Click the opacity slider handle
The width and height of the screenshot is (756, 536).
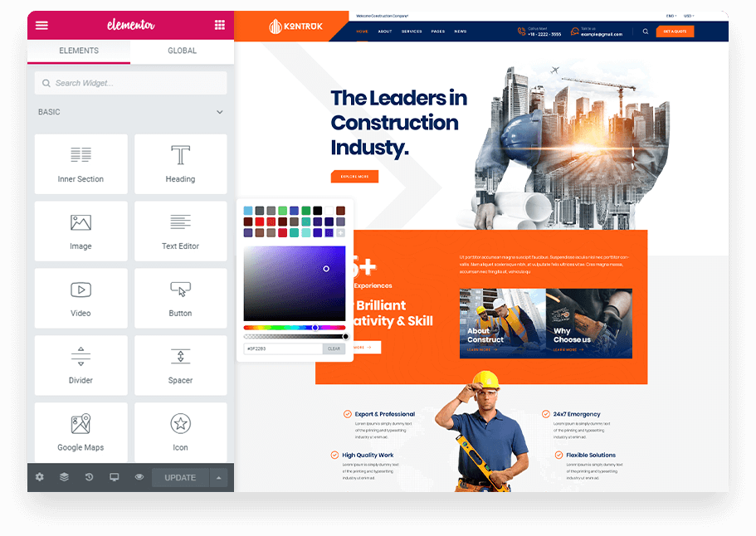pyautogui.click(x=345, y=336)
